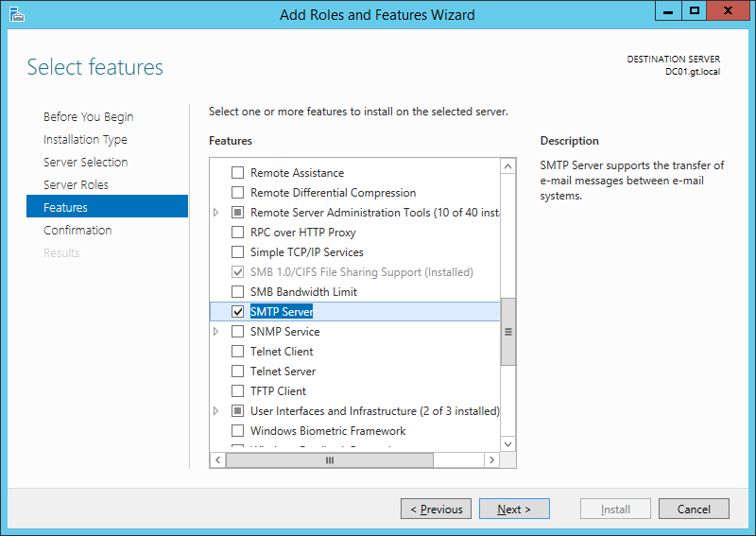
Task: Check the RPC over HTTP Proxy checkbox
Action: 238,232
